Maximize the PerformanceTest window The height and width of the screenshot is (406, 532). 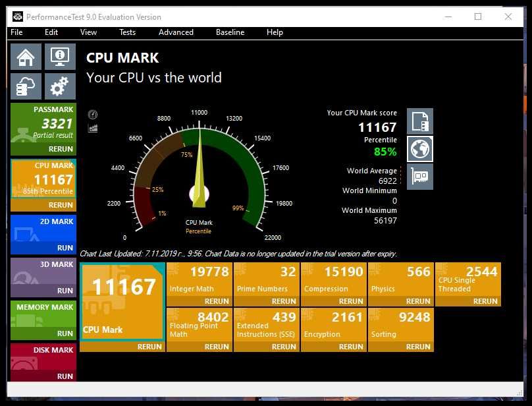tap(478, 16)
